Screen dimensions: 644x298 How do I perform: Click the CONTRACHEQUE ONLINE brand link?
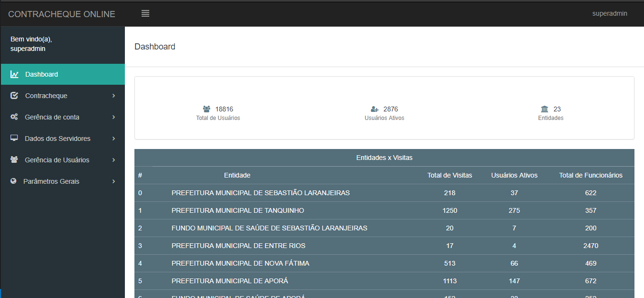[x=61, y=14]
